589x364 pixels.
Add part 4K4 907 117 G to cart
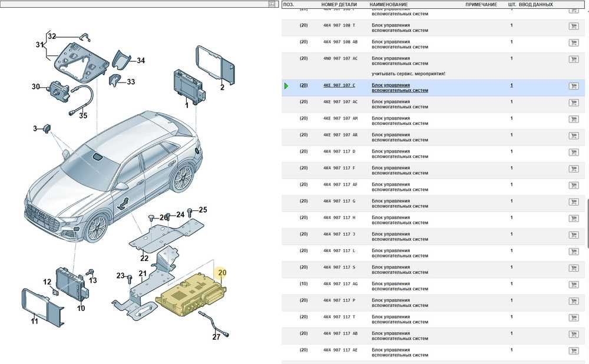(x=573, y=201)
